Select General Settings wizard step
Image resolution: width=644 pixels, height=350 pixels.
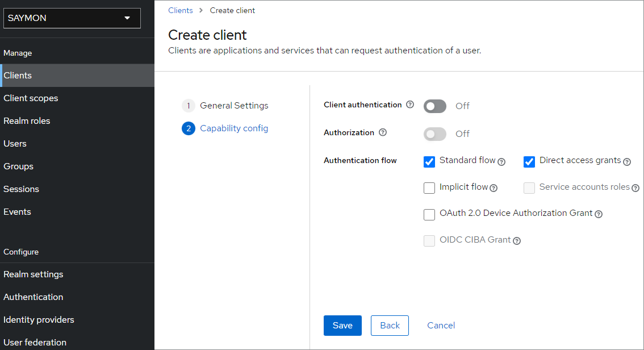pyautogui.click(x=225, y=106)
